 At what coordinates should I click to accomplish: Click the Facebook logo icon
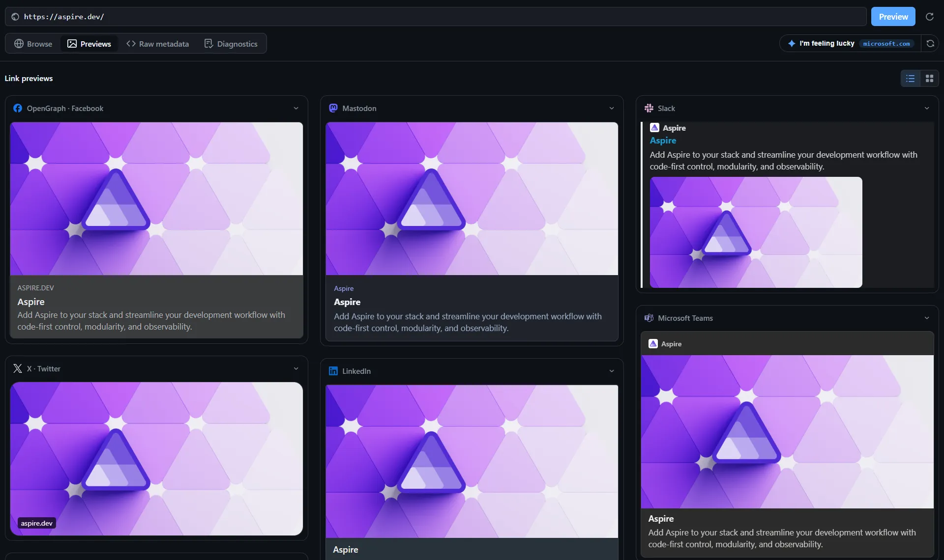pos(18,108)
